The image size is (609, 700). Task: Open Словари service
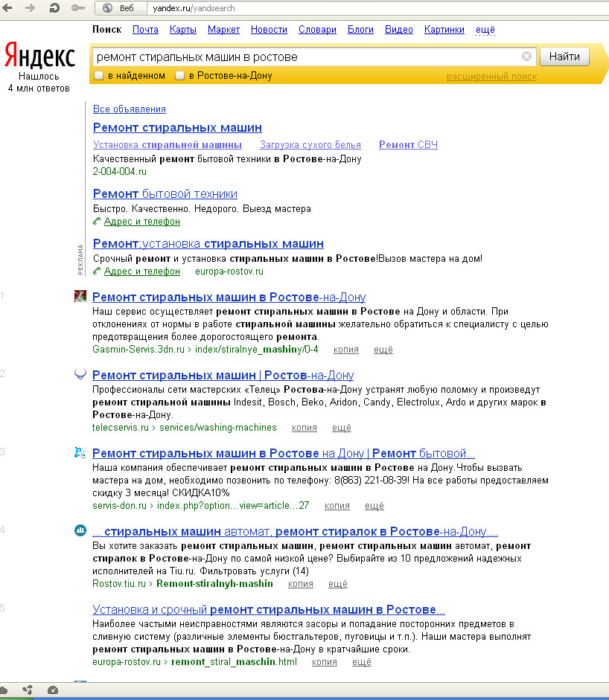point(317,30)
